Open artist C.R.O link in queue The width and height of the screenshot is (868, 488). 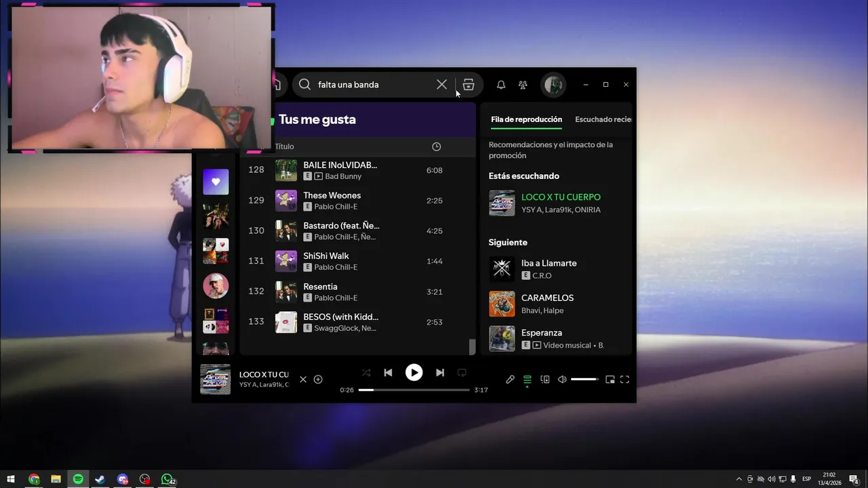(542, 276)
